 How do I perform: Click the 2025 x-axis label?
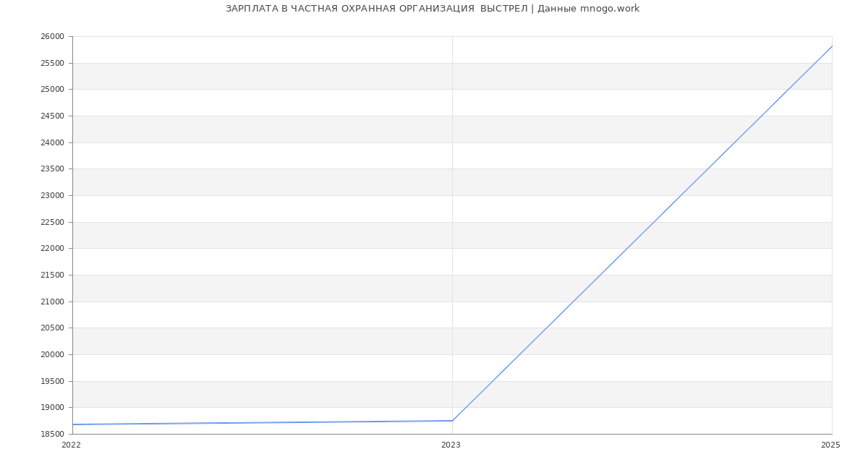pos(830,445)
